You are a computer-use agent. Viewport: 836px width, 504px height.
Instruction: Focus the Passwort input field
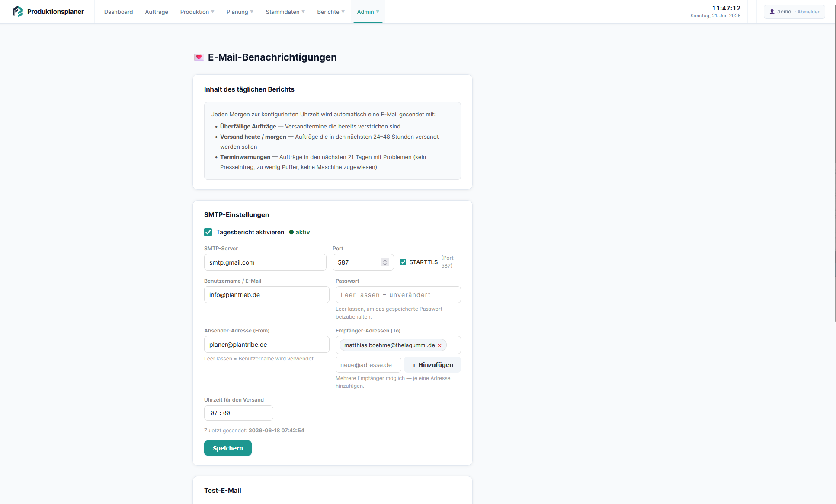(x=398, y=295)
